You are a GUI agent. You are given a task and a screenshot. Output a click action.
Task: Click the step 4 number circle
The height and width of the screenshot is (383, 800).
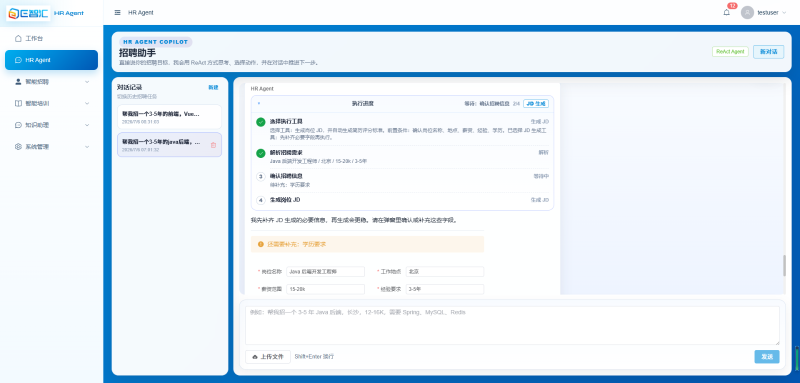[261, 200]
